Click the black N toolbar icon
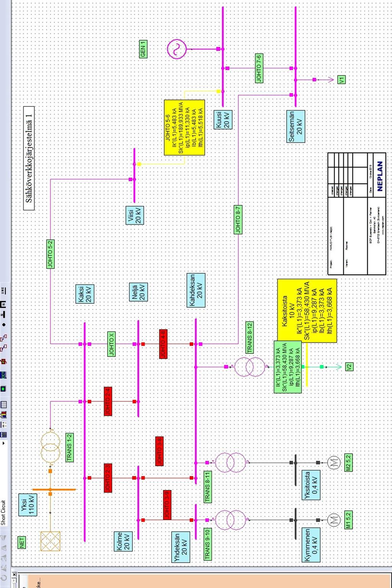This screenshot has width=392, height=588. [3, 304]
